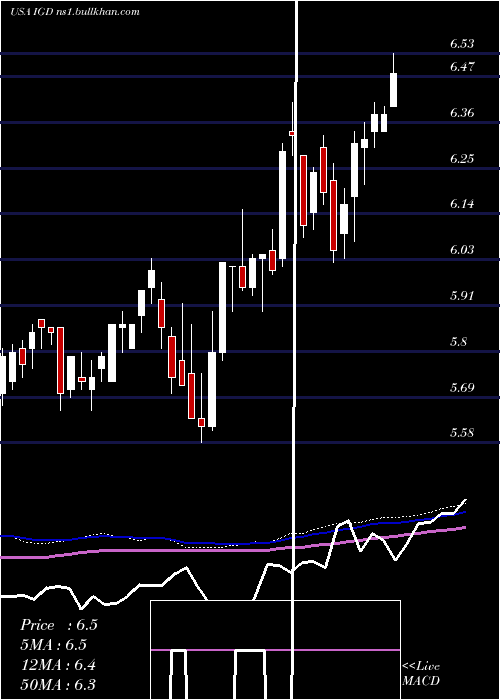Click the 'USA IGD ns1.bullkhan.com' header text
The image size is (500, 700).
click(75, 12)
